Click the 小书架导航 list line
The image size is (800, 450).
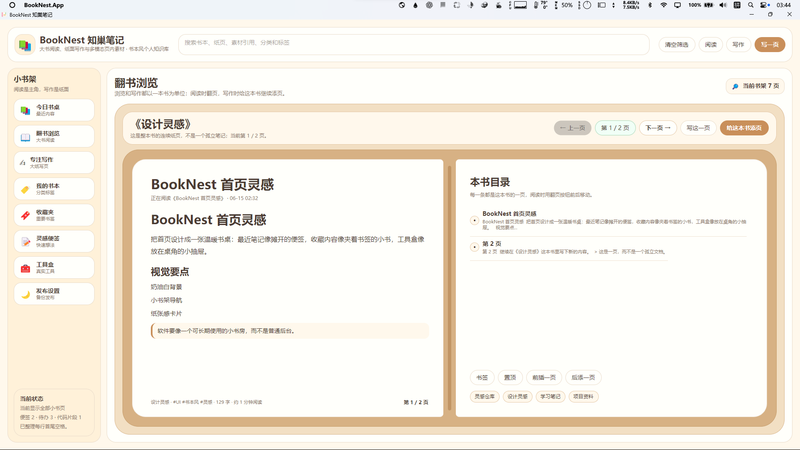click(x=166, y=301)
